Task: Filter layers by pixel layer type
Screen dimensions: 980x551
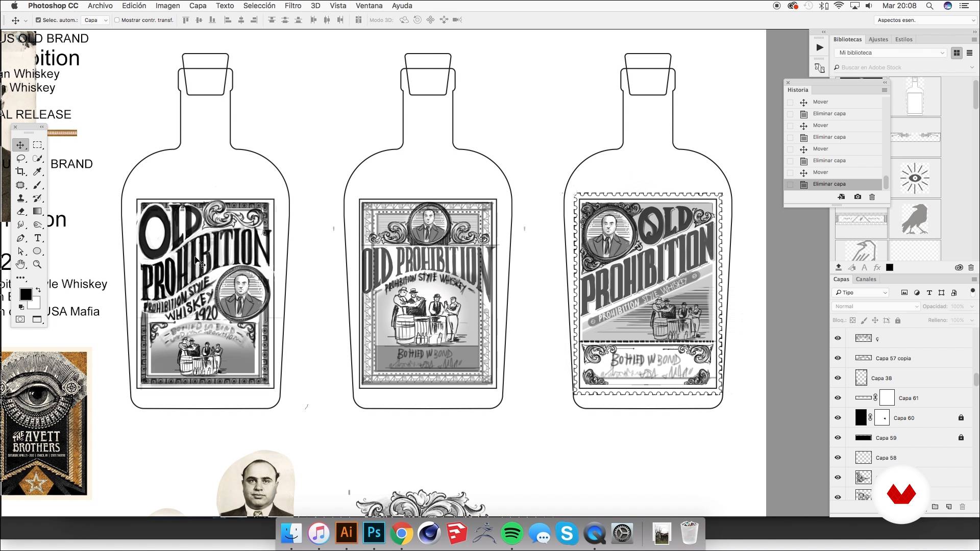Action: pos(904,293)
